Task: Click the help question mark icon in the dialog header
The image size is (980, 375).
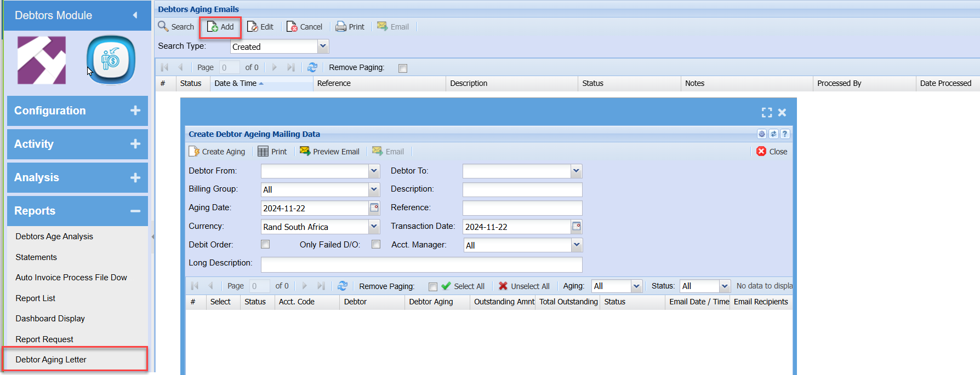Action: click(785, 134)
